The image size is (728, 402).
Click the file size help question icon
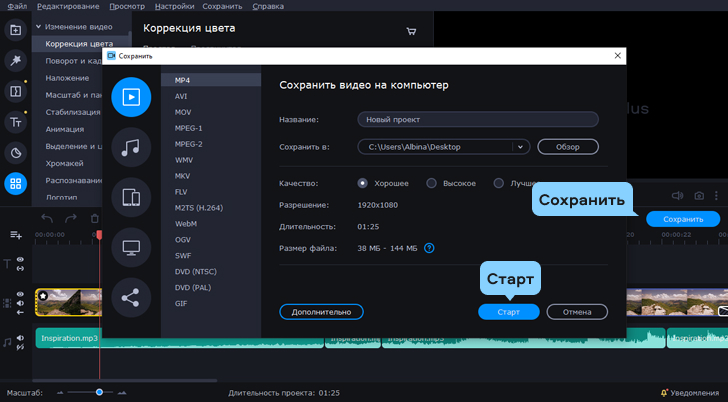pos(429,248)
